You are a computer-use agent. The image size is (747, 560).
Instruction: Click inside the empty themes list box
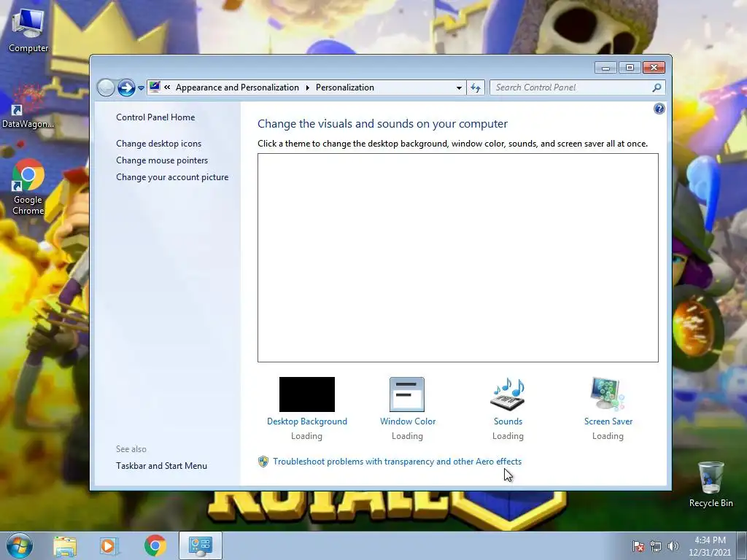point(458,257)
